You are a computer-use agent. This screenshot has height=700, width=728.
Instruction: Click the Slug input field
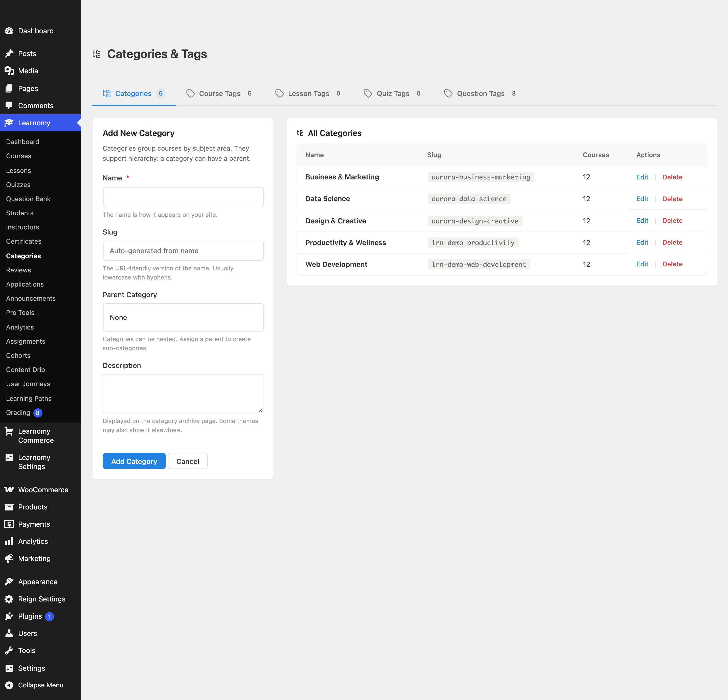(183, 251)
